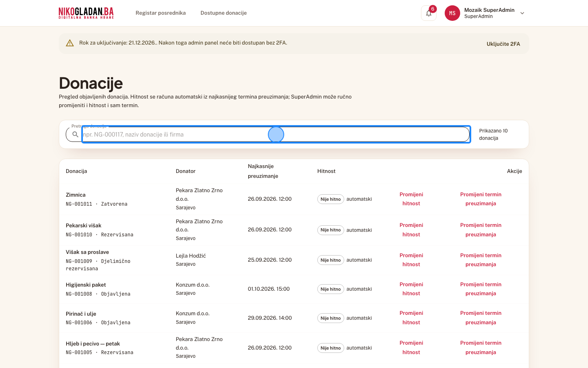Open the notifications bell
The width and height of the screenshot is (588, 368).
429,13
